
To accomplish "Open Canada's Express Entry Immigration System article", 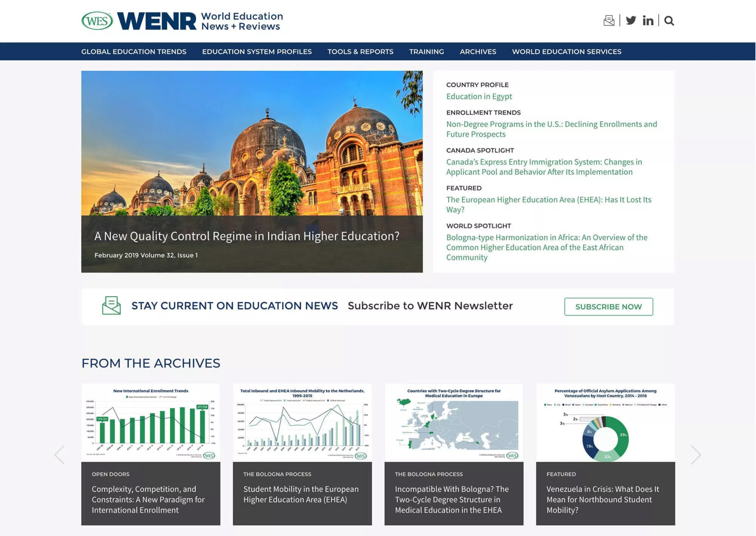I will click(x=544, y=167).
